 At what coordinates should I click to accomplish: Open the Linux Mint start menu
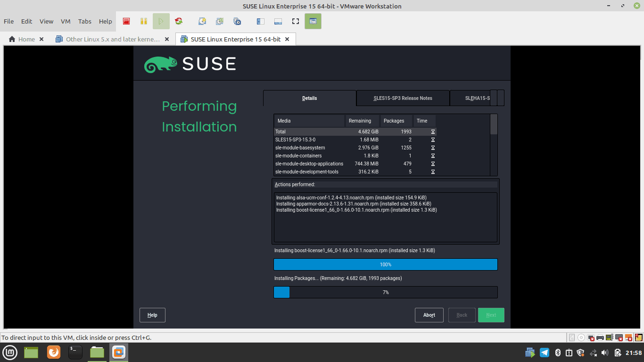(10, 352)
